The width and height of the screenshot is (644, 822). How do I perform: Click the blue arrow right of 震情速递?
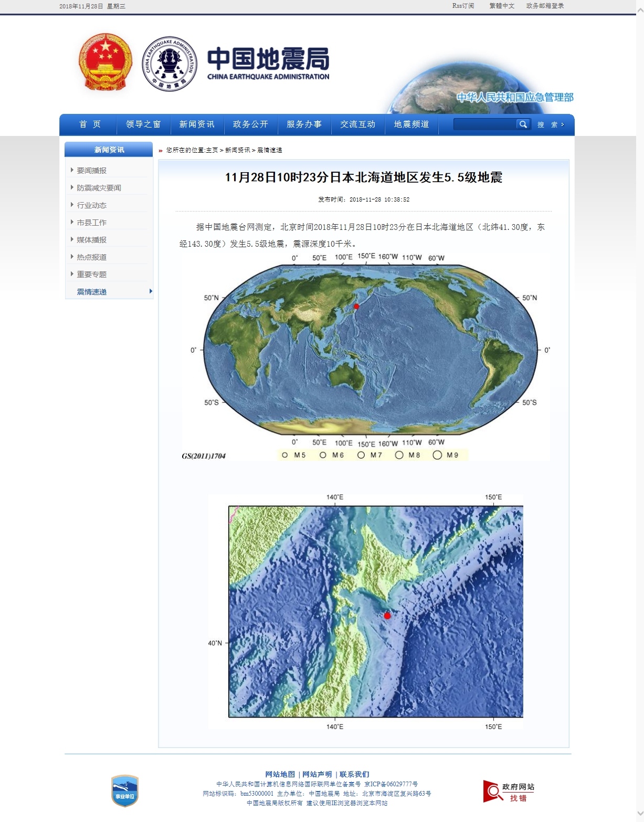click(x=151, y=291)
